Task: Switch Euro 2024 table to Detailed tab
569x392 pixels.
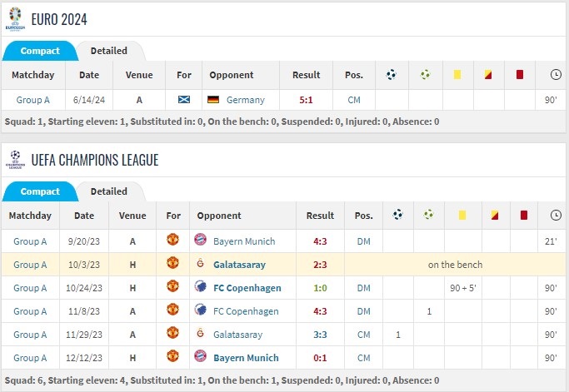Action: 109,51
